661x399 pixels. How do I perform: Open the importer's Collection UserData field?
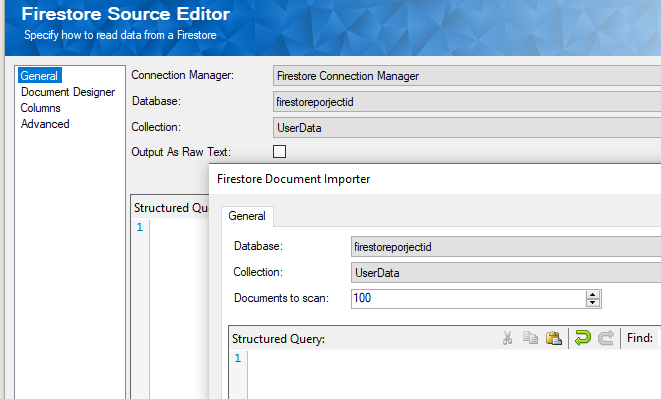506,272
